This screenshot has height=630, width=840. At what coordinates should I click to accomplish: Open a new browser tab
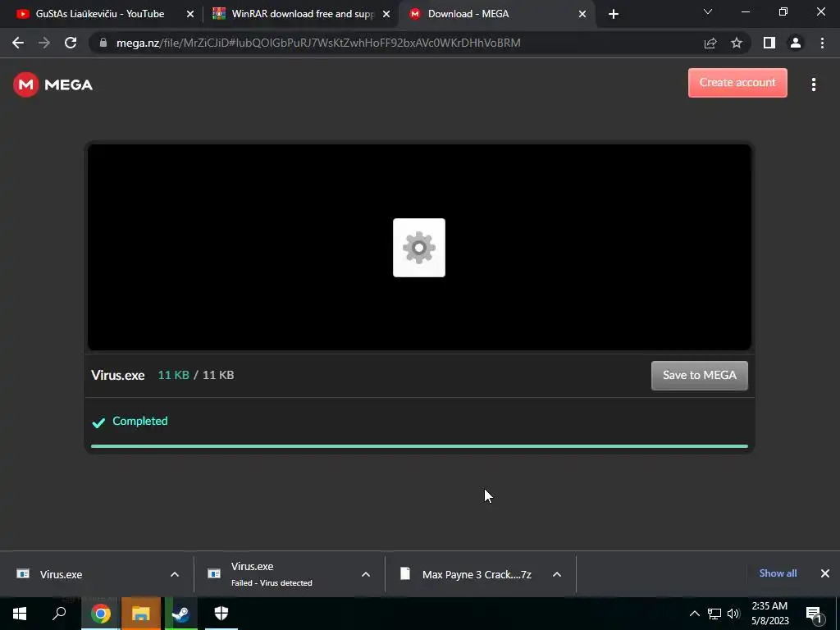[614, 14]
